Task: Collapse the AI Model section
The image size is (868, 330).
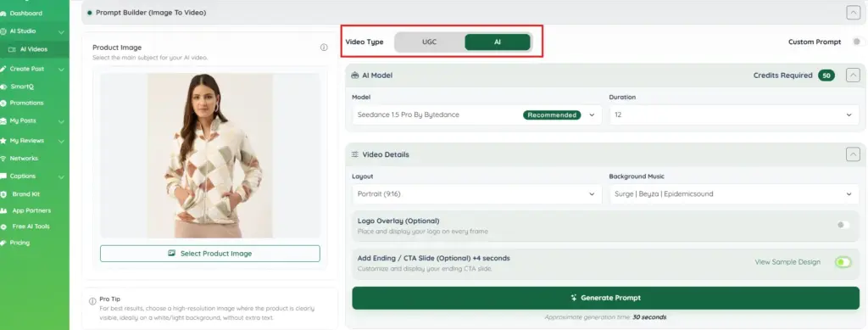Action: point(853,76)
